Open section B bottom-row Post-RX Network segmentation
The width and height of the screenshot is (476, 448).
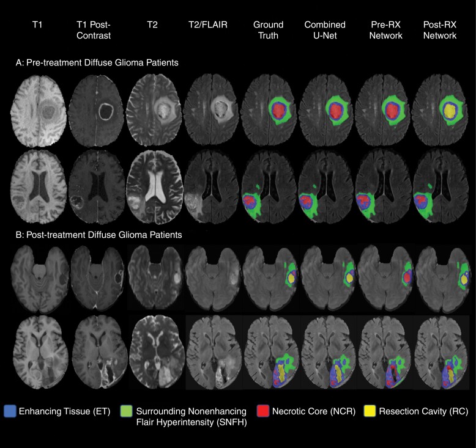click(442, 353)
